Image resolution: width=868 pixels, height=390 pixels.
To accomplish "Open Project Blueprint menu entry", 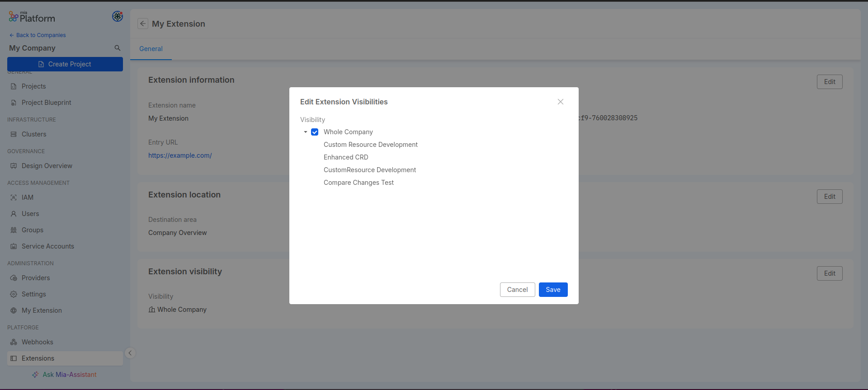I will pyautogui.click(x=65, y=103).
